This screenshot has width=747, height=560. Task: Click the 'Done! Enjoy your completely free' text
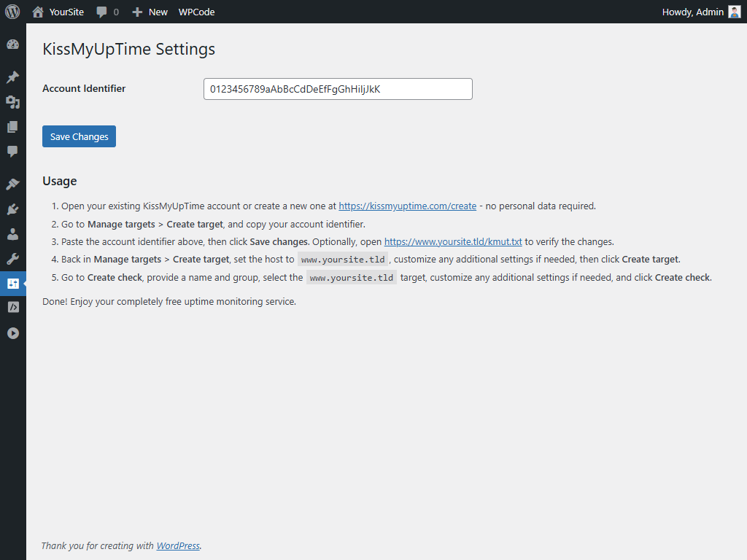pyautogui.click(x=169, y=301)
